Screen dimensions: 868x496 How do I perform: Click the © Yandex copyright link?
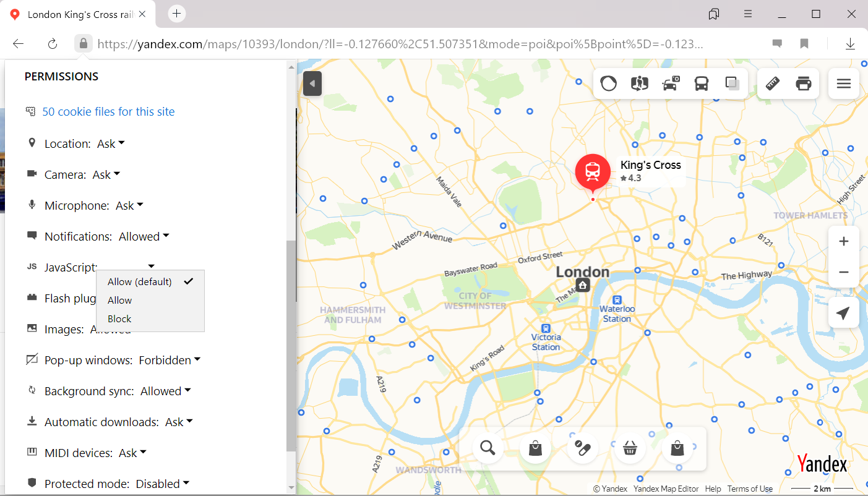tap(610, 489)
